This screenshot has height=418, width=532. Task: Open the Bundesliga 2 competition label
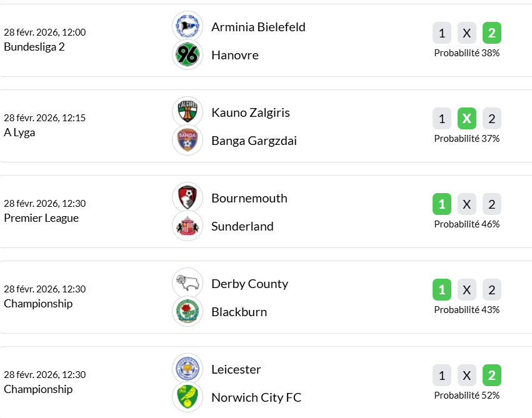point(34,47)
